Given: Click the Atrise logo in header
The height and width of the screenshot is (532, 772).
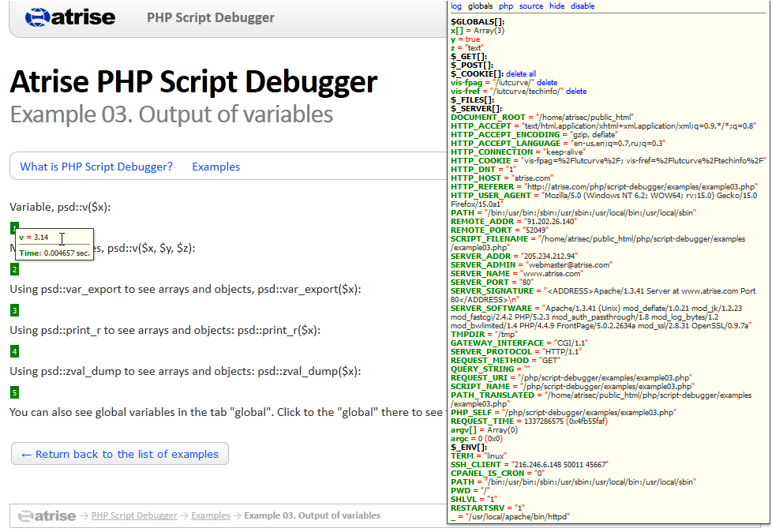Looking at the screenshot, I should coord(69,17).
